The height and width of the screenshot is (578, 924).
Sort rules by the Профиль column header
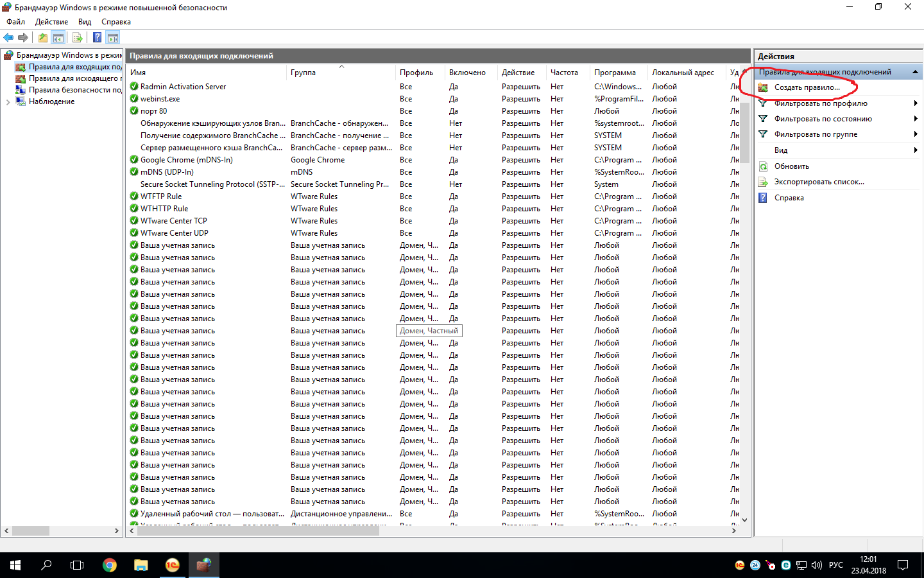[x=420, y=73]
